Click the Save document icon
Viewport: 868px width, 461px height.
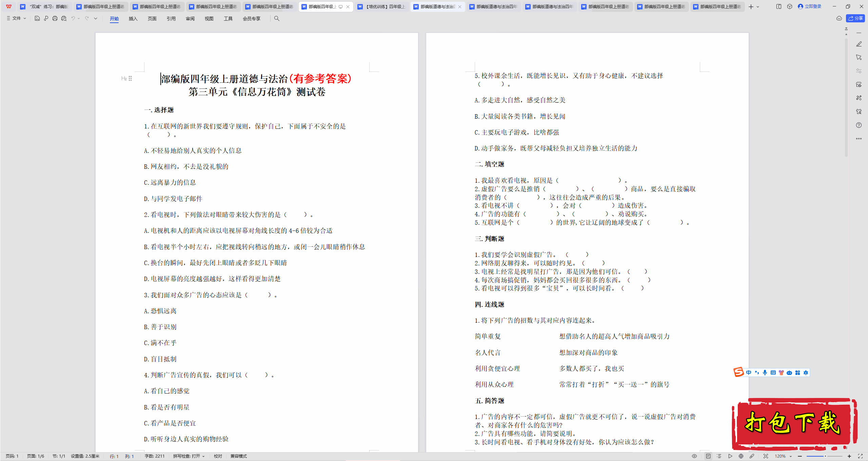click(x=37, y=19)
